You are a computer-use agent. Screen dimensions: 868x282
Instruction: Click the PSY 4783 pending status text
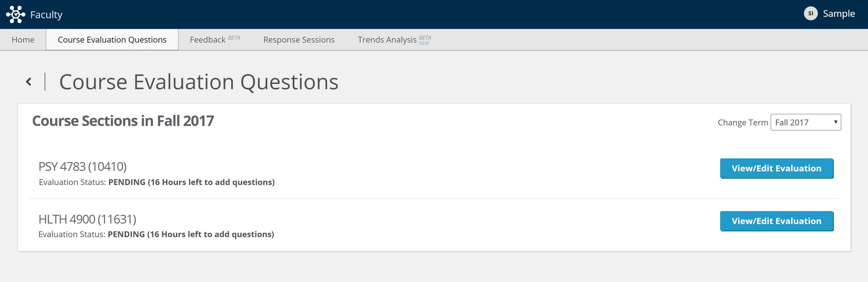(191, 182)
